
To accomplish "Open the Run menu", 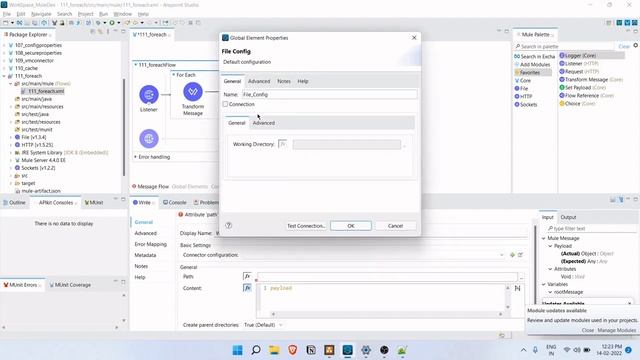I will pyautogui.click(x=103, y=14).
